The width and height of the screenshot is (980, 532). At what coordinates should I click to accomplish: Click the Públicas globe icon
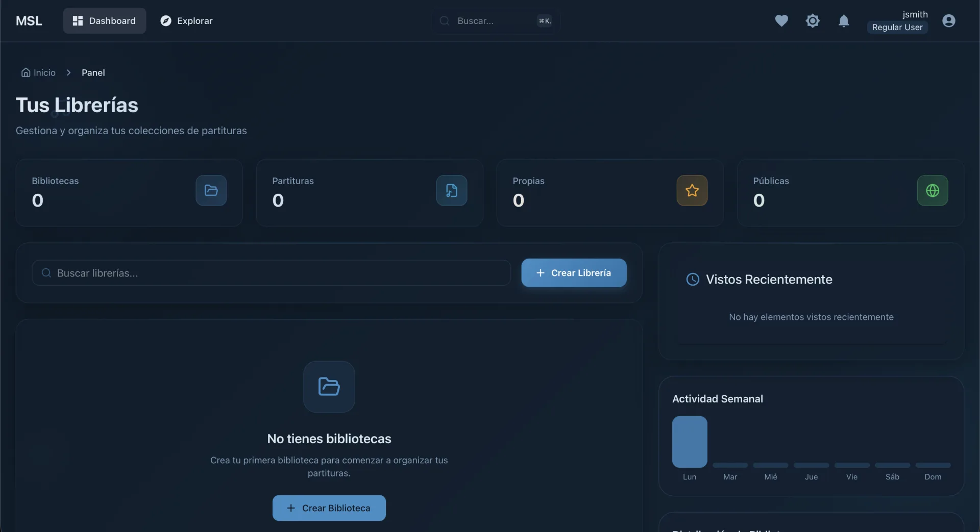point(933,190)
